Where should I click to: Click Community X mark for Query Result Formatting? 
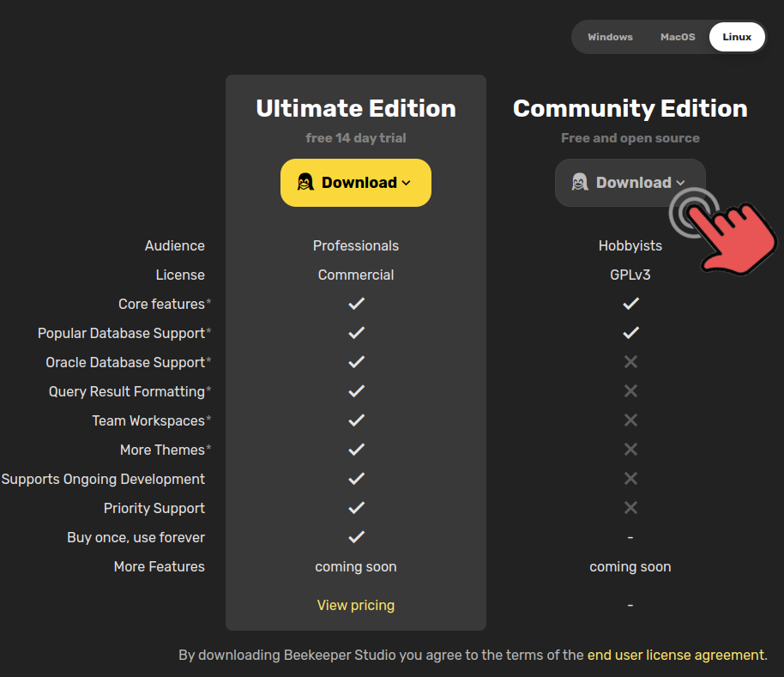(x=630, y=391)
